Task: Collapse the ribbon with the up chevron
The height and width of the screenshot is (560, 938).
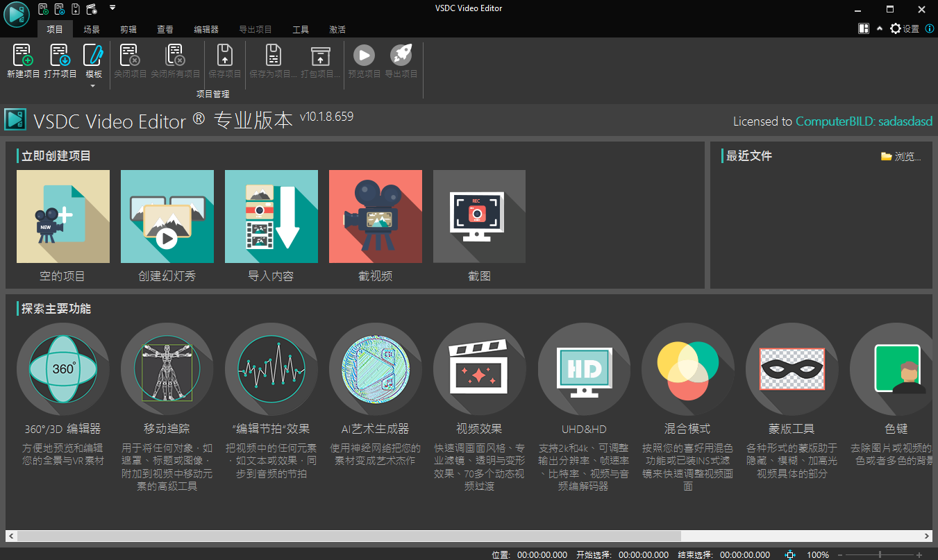Action: (x=880, y=29)
